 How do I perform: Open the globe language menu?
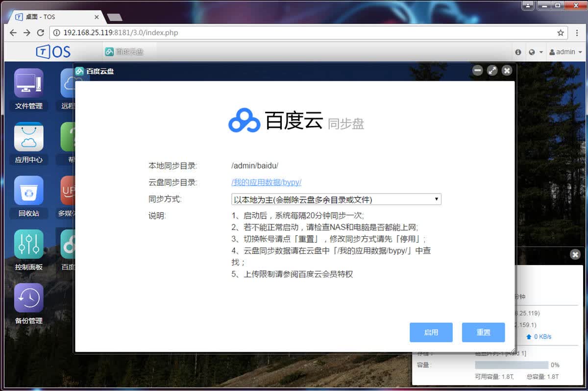536,52
